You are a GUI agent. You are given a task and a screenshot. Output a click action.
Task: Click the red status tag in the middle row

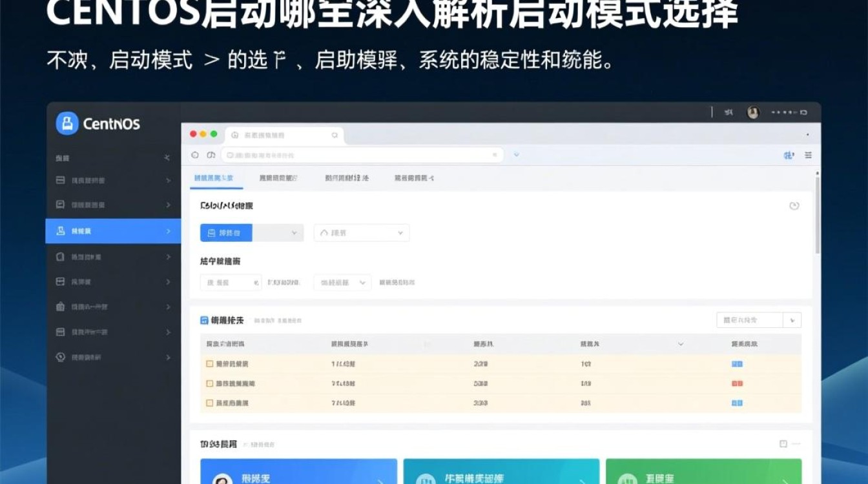point(737,383)
